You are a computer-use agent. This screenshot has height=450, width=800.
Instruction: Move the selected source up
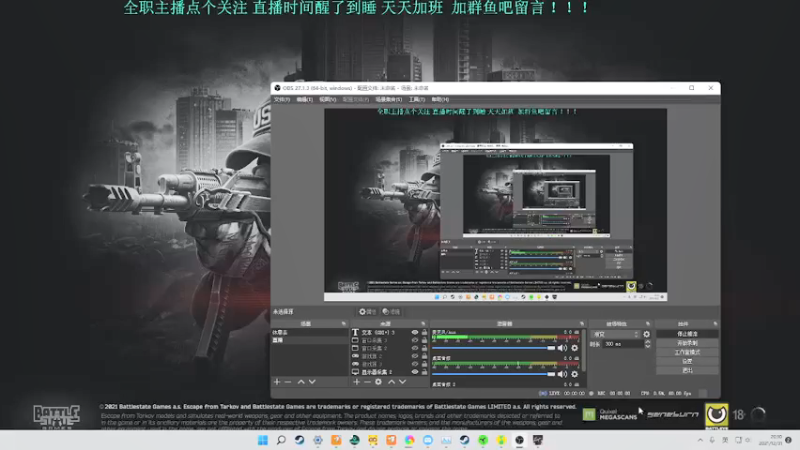pos(391,382)
